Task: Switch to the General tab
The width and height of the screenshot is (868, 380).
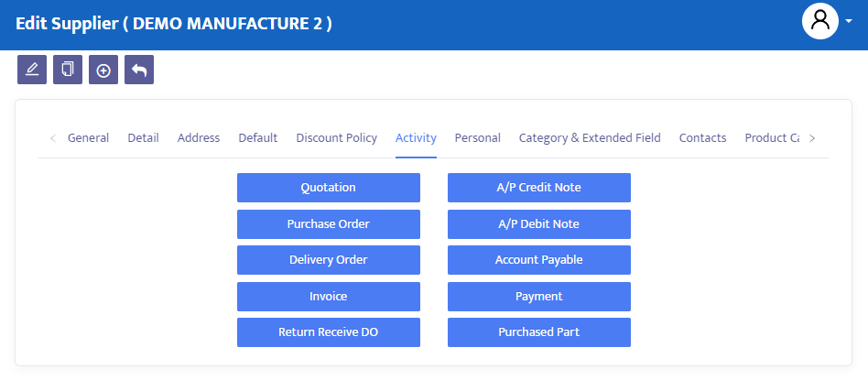Action: coord(88,138)
